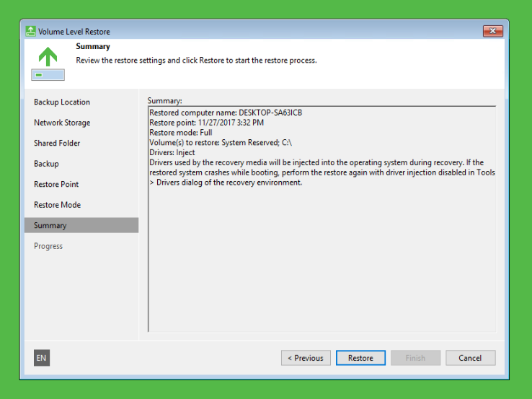Click the 'Drivers: Inject' line

click(x=172, y=152)
